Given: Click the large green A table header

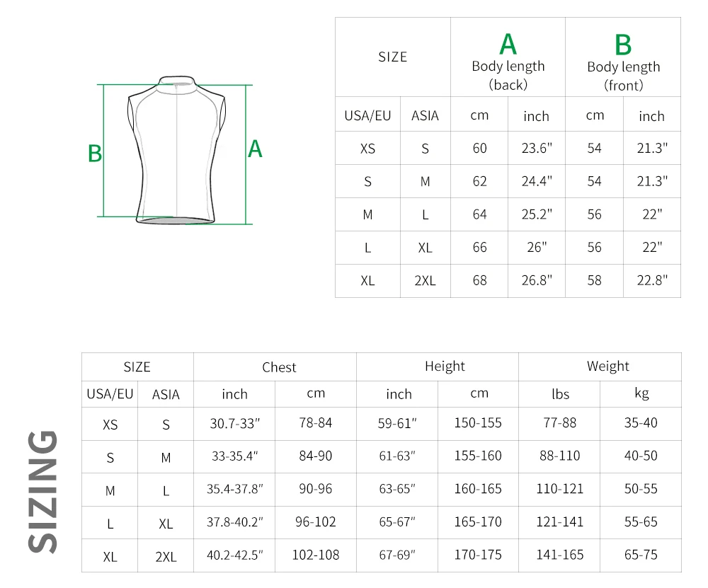Looking at the screenshot, I should click(508, 45).
